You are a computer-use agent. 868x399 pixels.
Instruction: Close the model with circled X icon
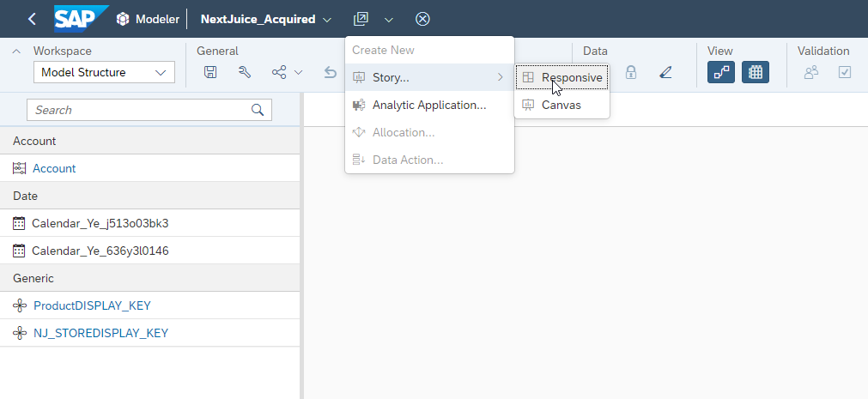pos(422,19)
